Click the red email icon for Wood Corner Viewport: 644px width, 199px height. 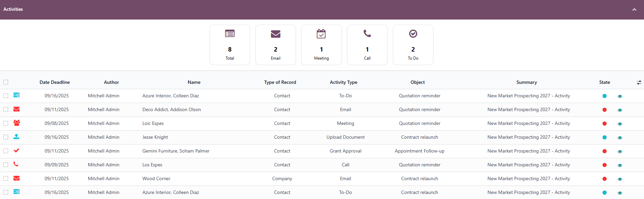pyautogui.click(x=17, y=178)
